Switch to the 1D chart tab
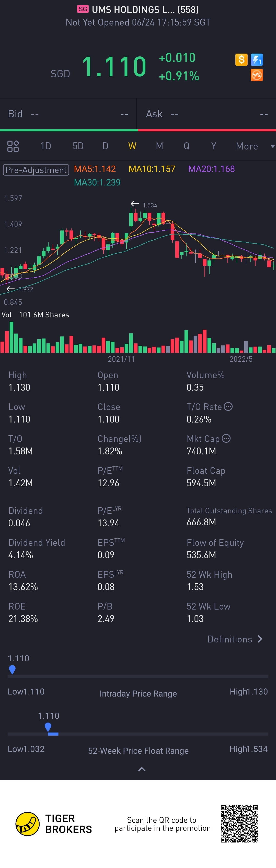This screenshot has height=868, width=276. pyautogui.click(x=45, y=146)
